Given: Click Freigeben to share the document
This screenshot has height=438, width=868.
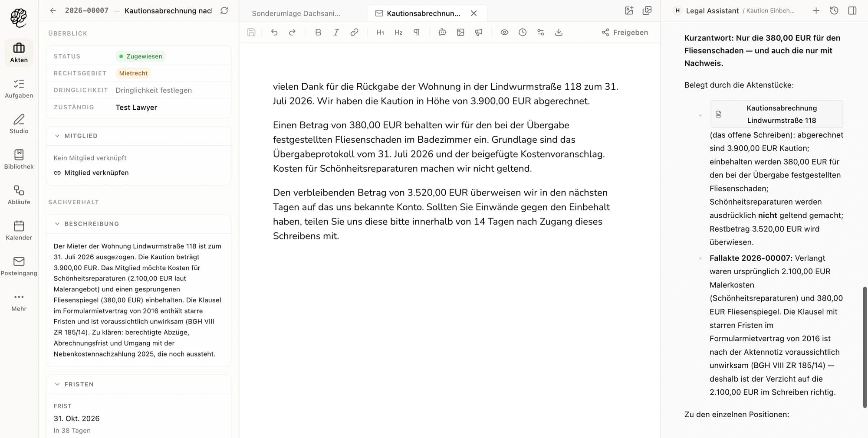Looking at the screenshot, I should (x=625, y=32).
